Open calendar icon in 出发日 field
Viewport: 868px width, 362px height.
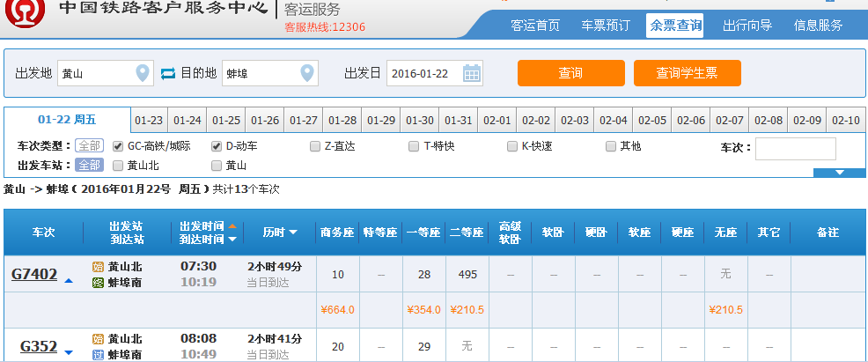click(x=472, y=73)
